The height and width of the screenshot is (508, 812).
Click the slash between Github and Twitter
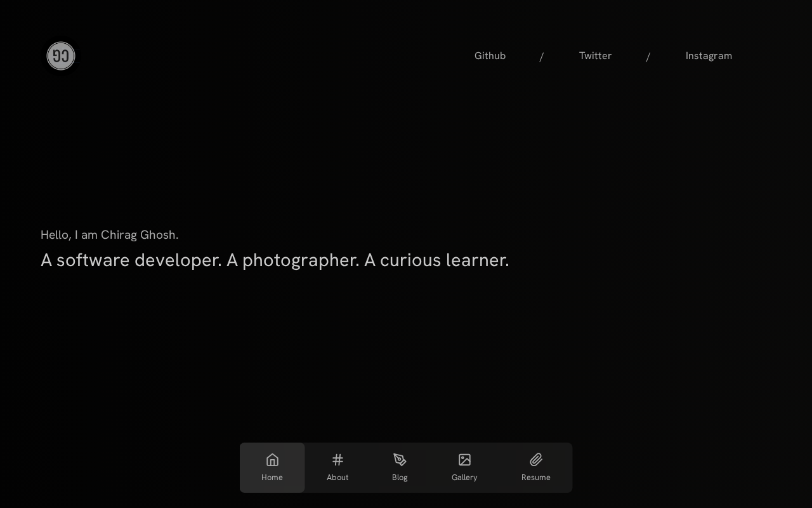pyautogui.click(x=542, y=57)
